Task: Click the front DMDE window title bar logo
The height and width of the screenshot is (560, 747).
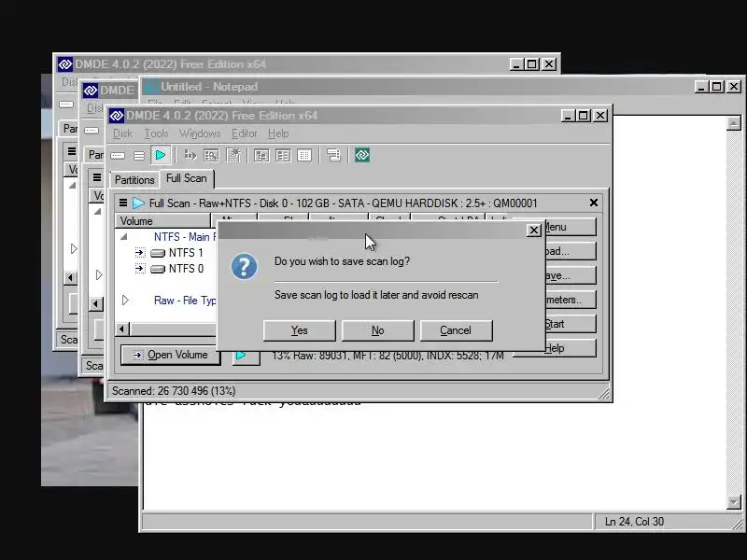Action: pos(117,116)
